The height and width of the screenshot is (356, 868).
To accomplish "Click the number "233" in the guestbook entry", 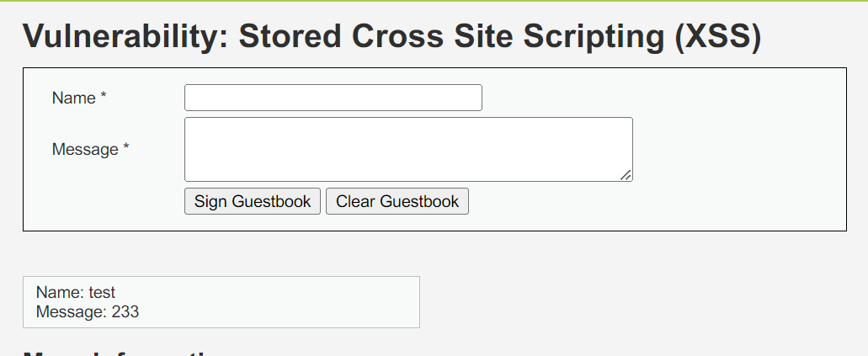I will tap(125, 312).
